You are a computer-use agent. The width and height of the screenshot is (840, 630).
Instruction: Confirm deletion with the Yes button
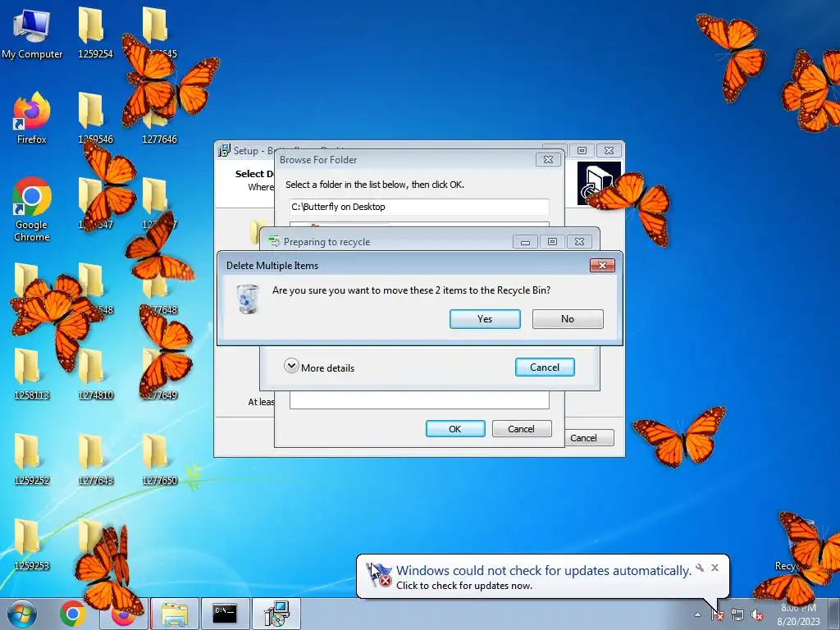[485, 319]
